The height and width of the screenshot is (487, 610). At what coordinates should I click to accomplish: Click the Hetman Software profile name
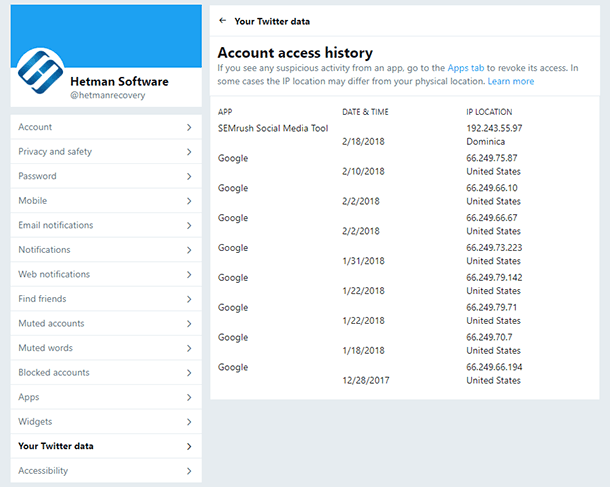(x=119, y=81)
